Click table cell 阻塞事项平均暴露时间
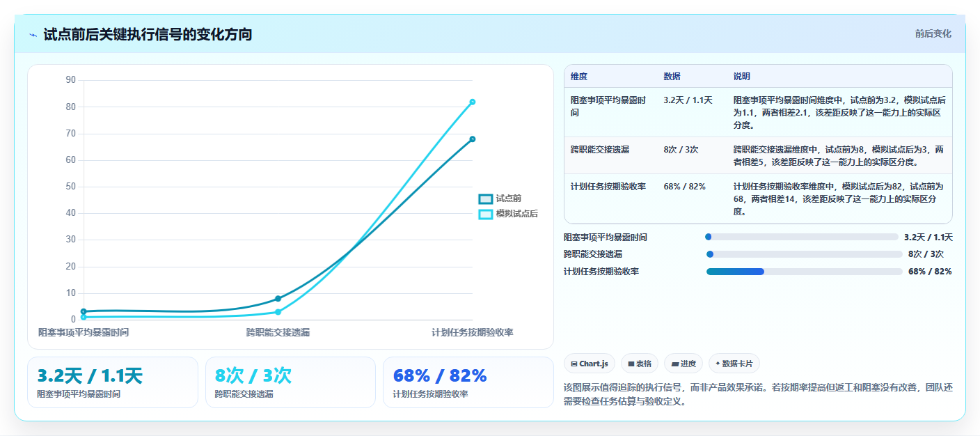 (x=610, y=111)
